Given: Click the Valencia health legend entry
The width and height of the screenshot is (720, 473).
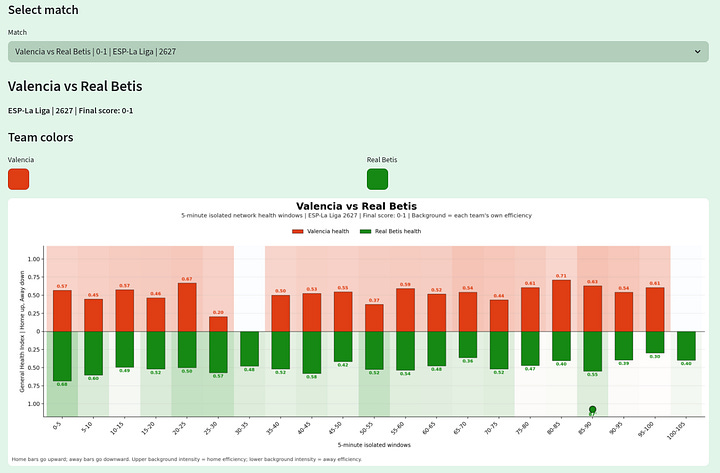Looking at the screenshot, I should [321, 231].
